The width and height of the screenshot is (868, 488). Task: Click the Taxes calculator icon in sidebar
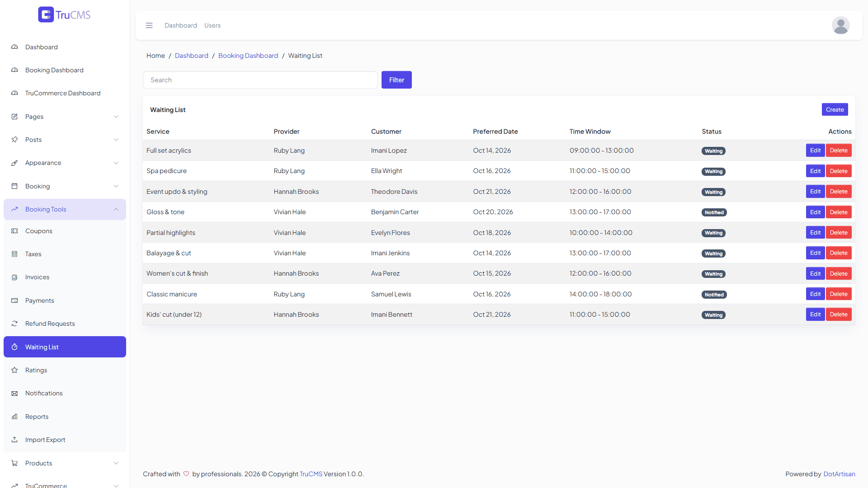14,254
